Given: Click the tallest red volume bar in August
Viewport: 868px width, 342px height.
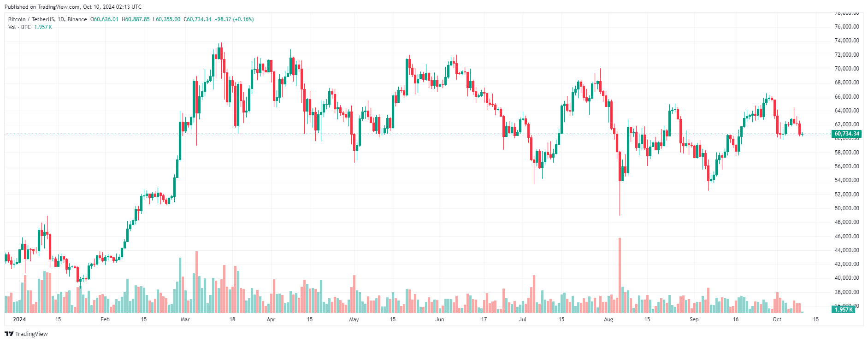Looking at the screenshot, I should click(620, 275).
